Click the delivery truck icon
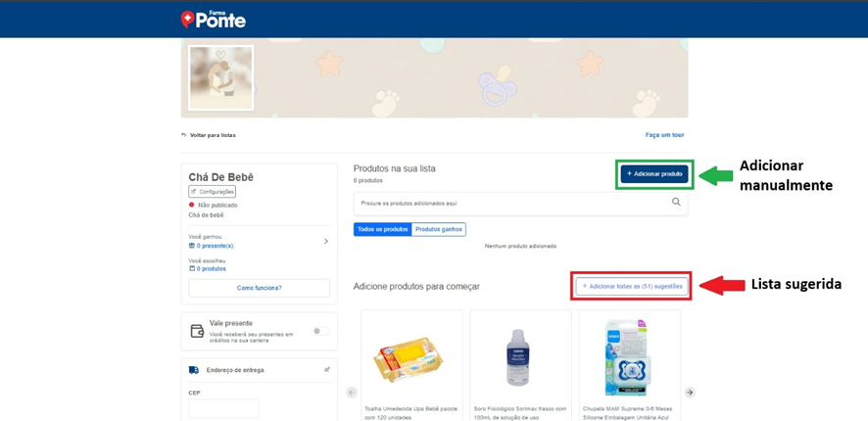Screen dimensions: 868x421 click(194, 370)
